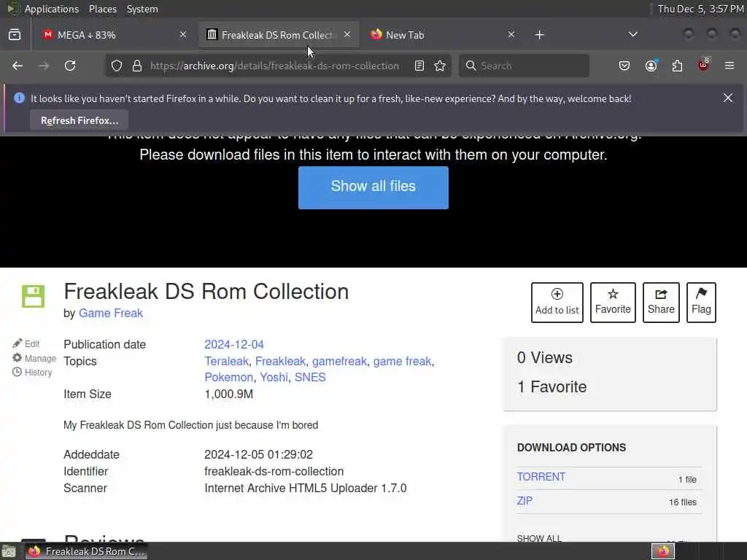Click the show desktop icon in bottom panel

(9, 552)
